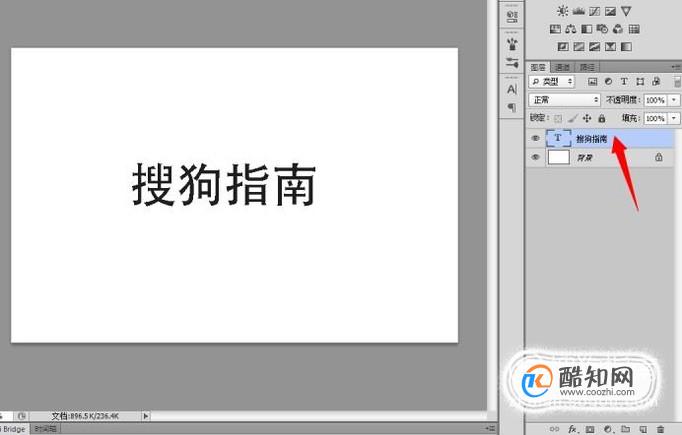Toggle filter for pixel layers
The width and height of the screenshot is (682, 435).
click(x=592, y=81)
